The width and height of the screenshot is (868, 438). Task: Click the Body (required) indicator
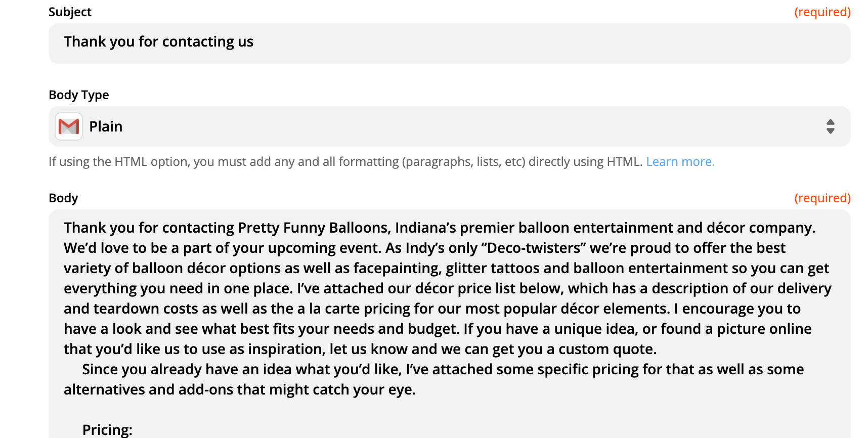[822, 198]
